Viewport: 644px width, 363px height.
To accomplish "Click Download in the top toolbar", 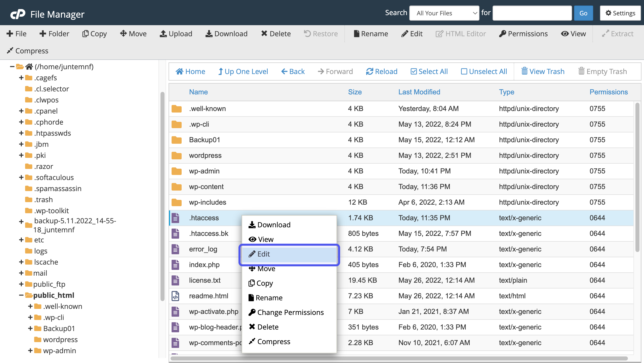I will pos(226,34).
